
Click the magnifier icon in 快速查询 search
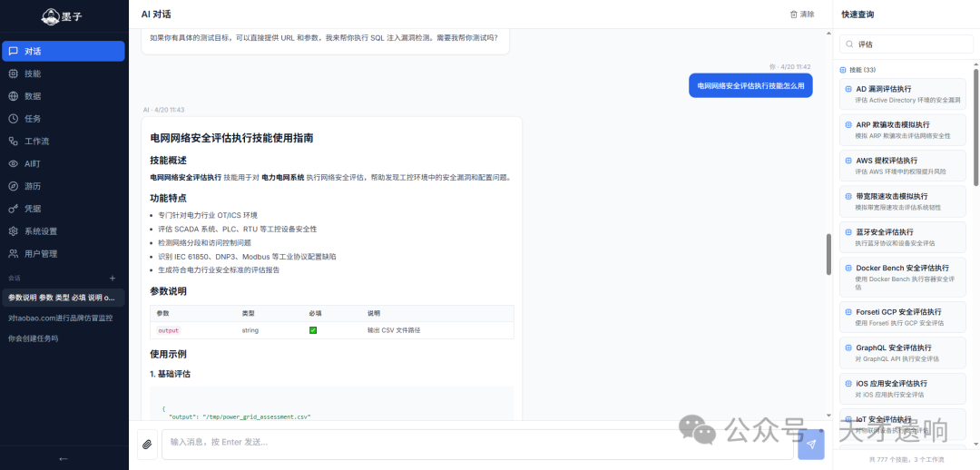pos(848,44)
